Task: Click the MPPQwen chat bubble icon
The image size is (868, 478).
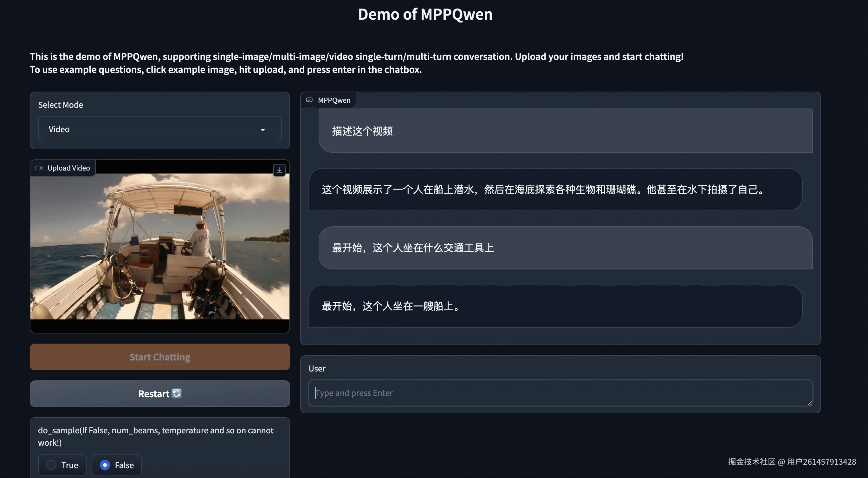Action: [x=309, y=100]
